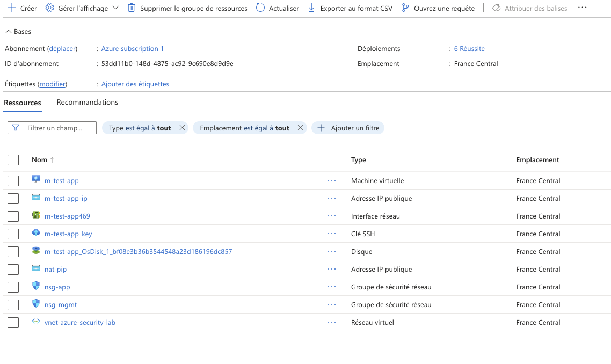Check the box for the OsDisk row
This screenshot has height=364, width=611.
pyautogui.click(x=13, y=252)
